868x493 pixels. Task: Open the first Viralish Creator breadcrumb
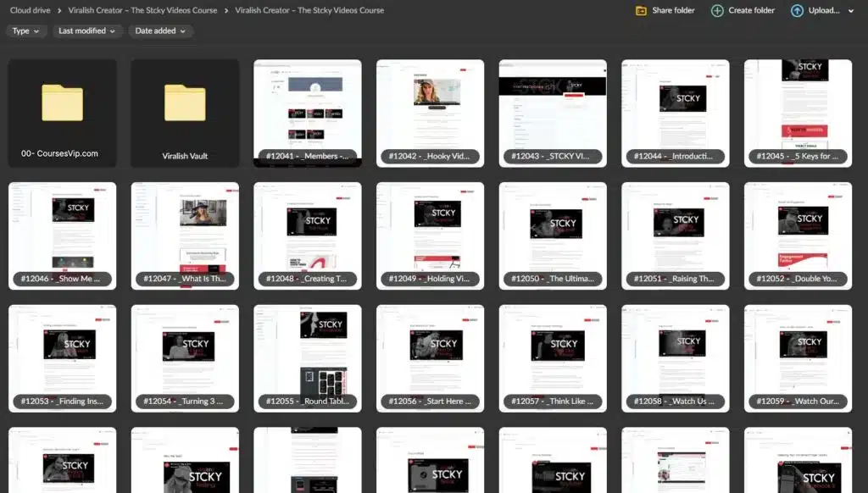142,10
